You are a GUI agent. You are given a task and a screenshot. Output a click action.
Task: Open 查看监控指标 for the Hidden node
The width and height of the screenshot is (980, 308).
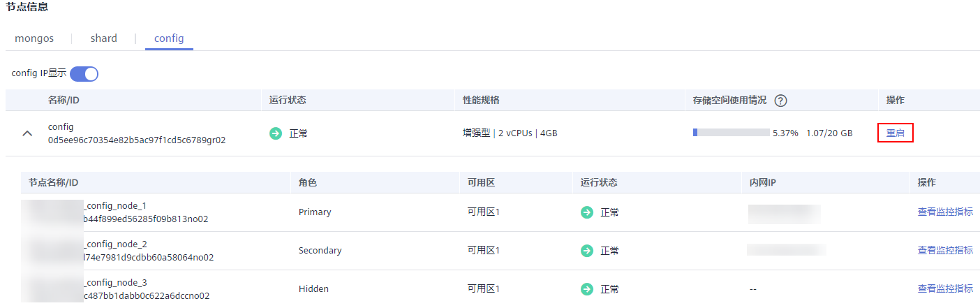pos(945,288)
